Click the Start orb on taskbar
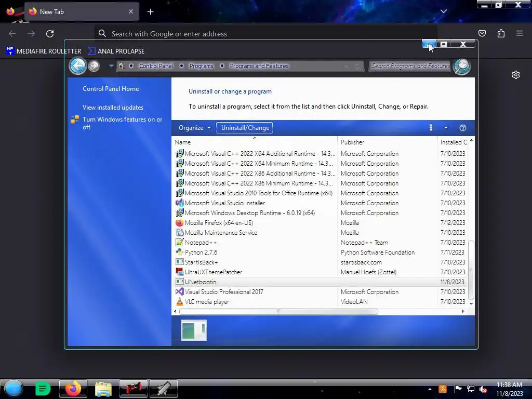The width and height of the screenshot is (532, 399). pos(14,389)
